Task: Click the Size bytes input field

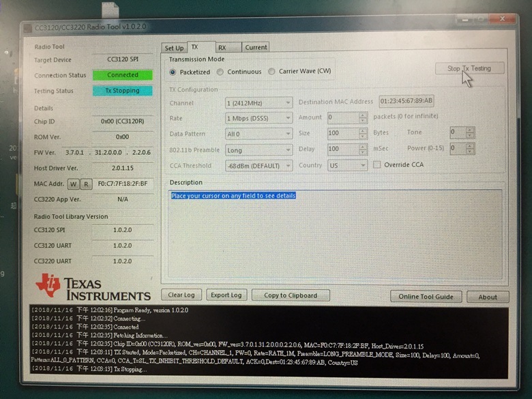Action: [343, 133]
